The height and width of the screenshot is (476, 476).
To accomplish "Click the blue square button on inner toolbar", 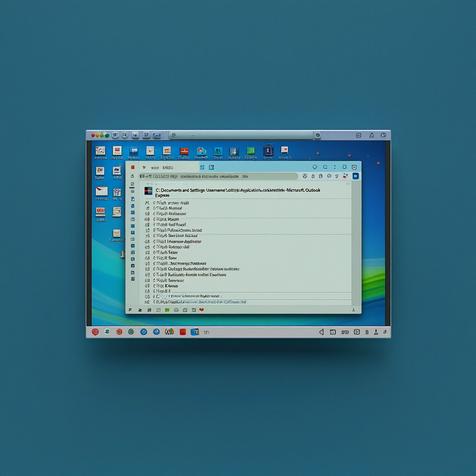I will click(x=356, y=176).
